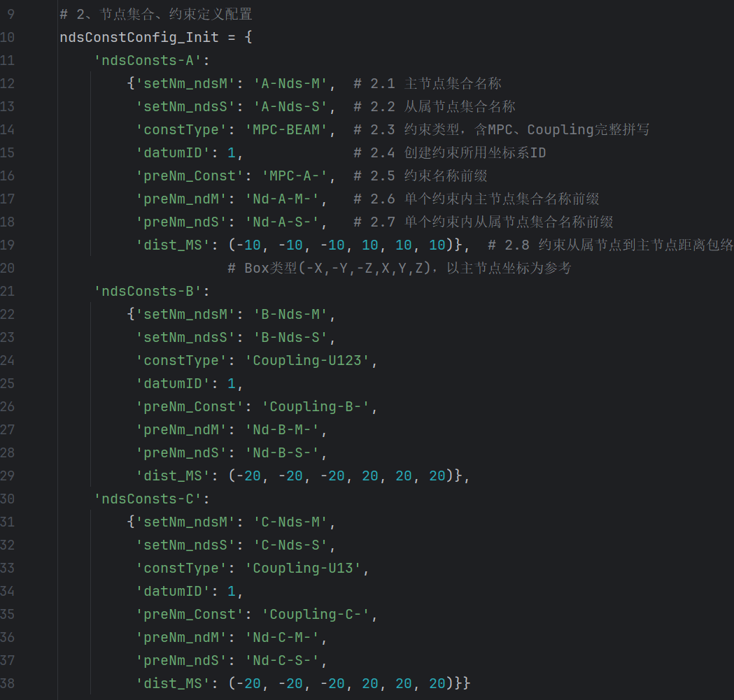Click the 'ndsConsts-A' dictionary key

click(x=148, y=60)
